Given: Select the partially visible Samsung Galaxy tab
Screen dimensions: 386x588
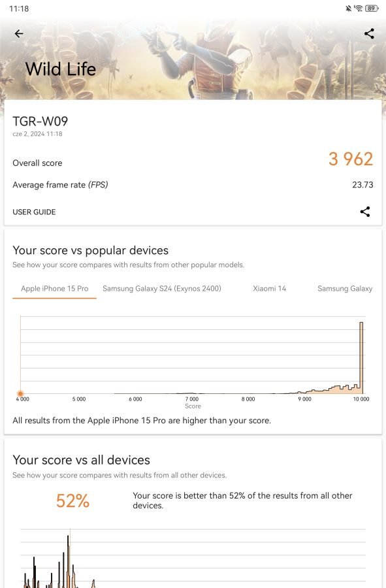Looking at the screenshot, I should [x=345, y=288].
